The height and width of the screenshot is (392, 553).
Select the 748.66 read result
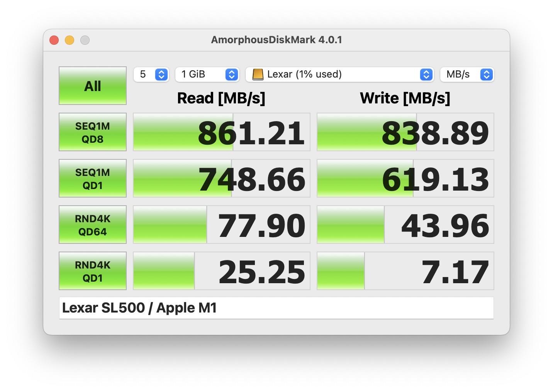click(222, 178)
